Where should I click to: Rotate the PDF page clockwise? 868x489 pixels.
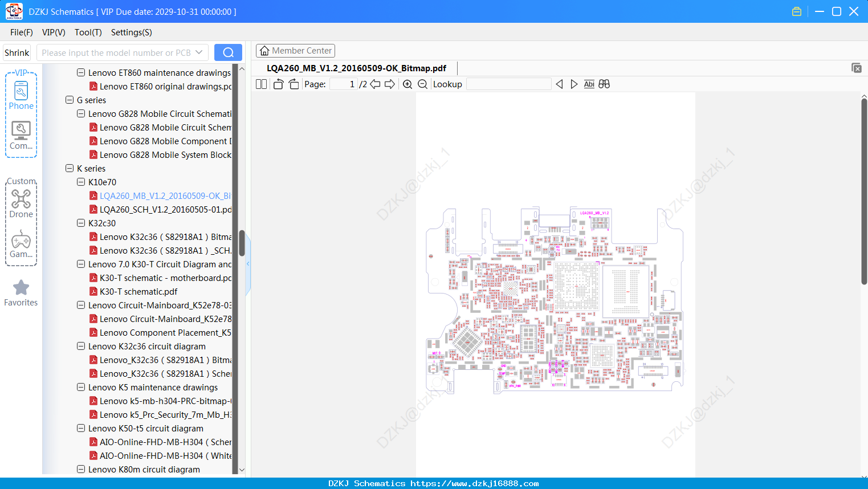coord(294,84)
